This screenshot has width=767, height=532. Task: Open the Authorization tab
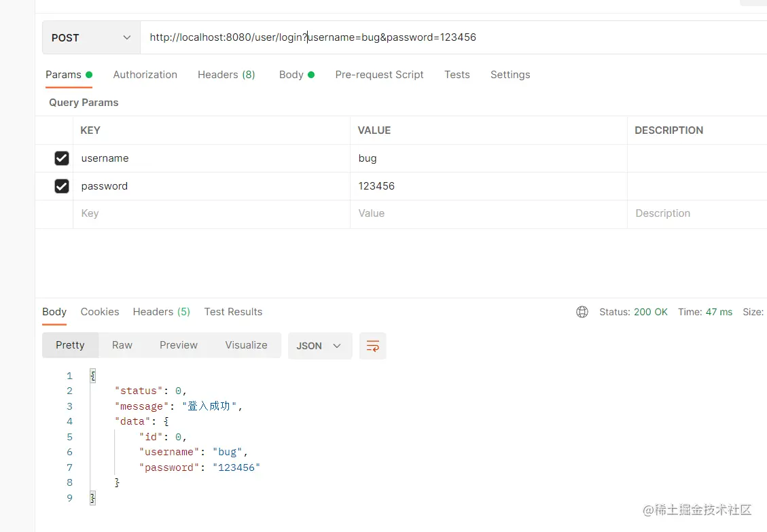tap(145, 75)
